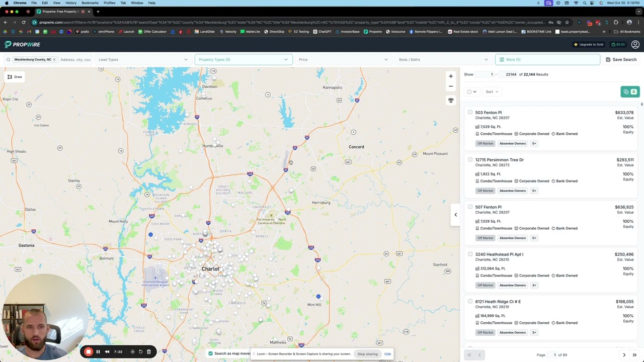The width and height of the screenshot is (644, 362).
Task: Select checkbox for 3240 Heathstead Pl Apt I
Action: [x=470, y=254]
